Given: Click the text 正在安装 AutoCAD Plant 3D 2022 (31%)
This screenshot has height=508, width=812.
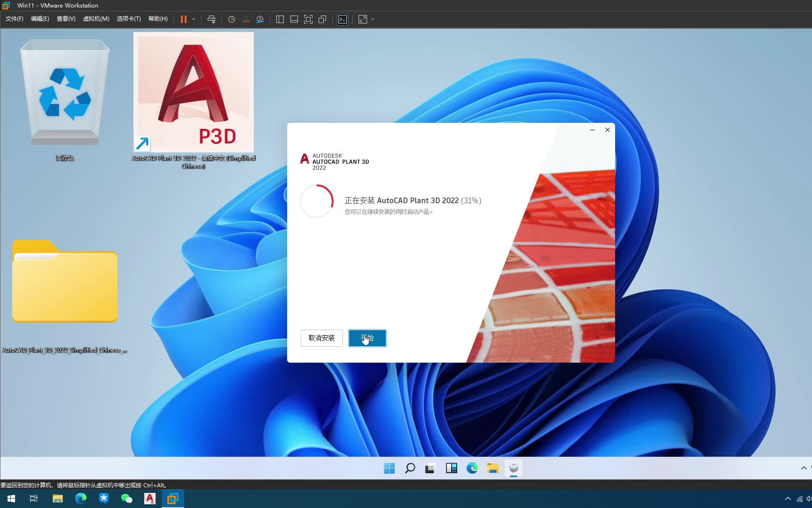Looking at the screenshot, I should click(413, 200).
